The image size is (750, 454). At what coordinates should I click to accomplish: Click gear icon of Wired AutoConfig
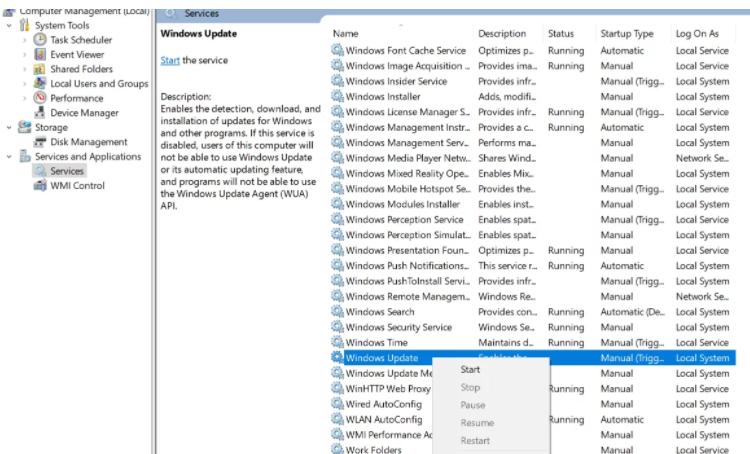point(337,404)
